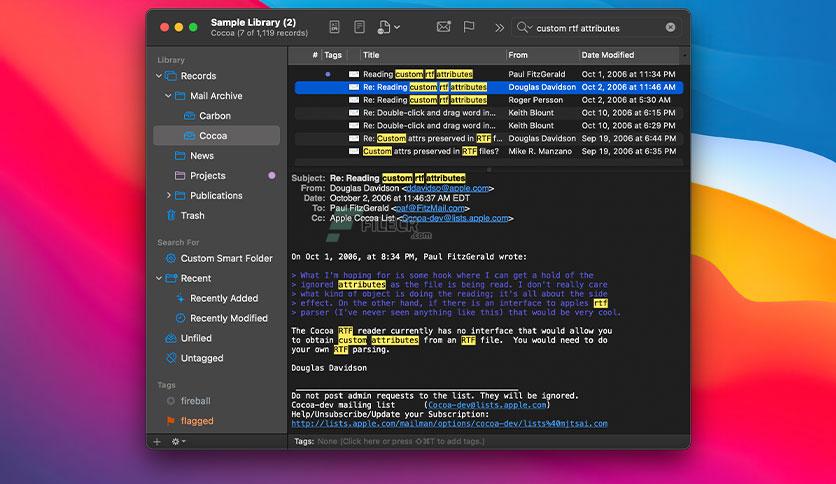
Task: Open the lists.apple.com mailman options URL
Action: pyautogui.click(x=449, y=424)
